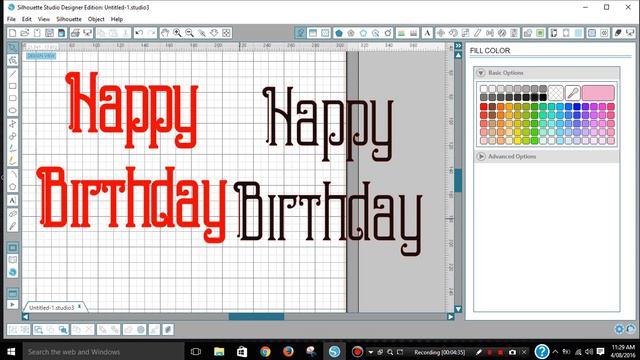
Task: Open the Rotate panel icon
Action: click(x=453, y=33)
